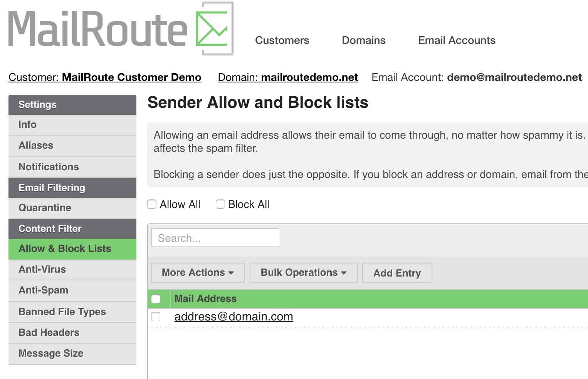The height and width of the screenshot is (379, 588).
Task: Follow the MailRoute Customer Demo link
Action: point(132,77)
